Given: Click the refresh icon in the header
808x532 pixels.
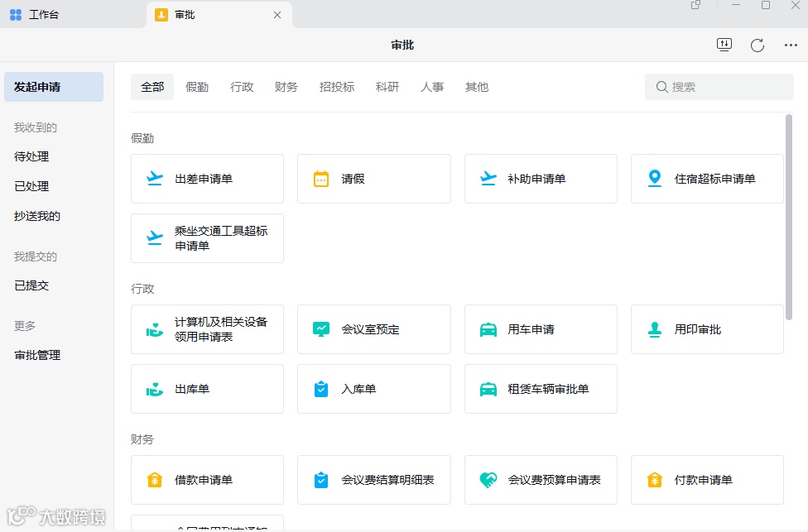Looking at the screenshot, I should point(757,46).
